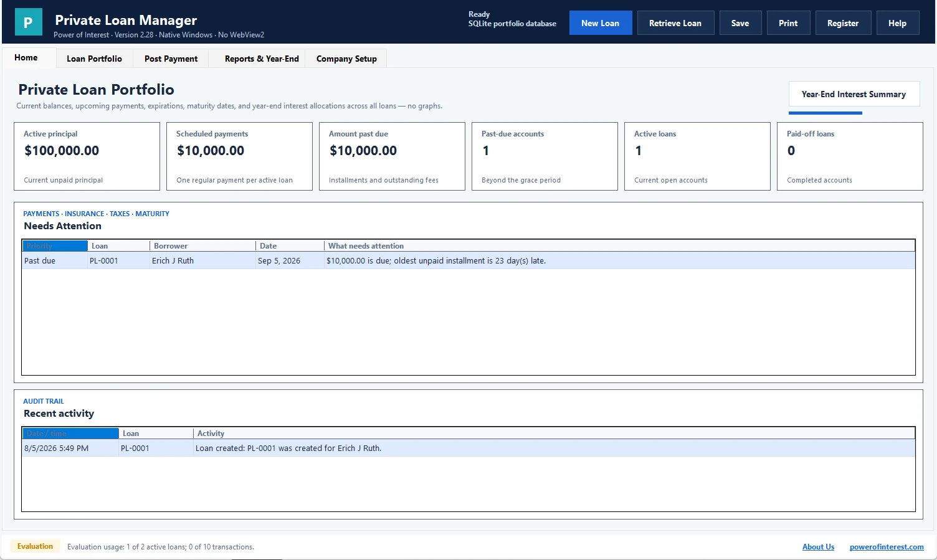
Task: Sort Needs Attention by Borrower column
Action: point(202,246)
